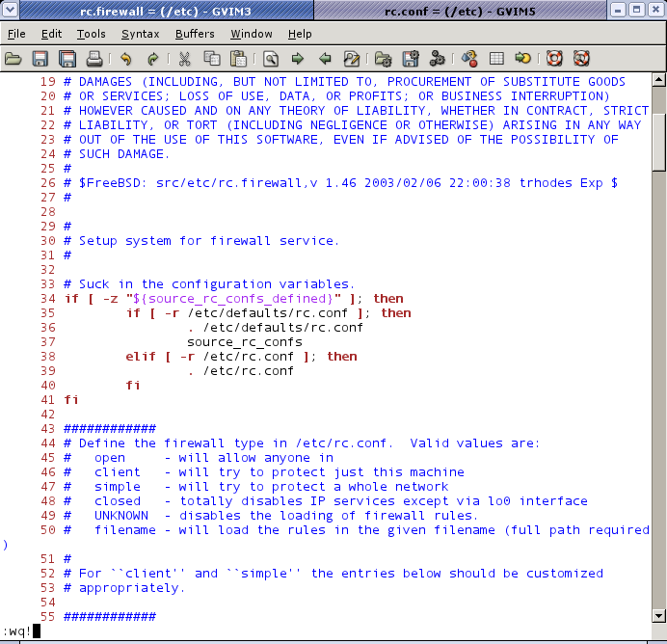The image size is (667, 644).
Task: Open the Window menu
Action: 251,34
